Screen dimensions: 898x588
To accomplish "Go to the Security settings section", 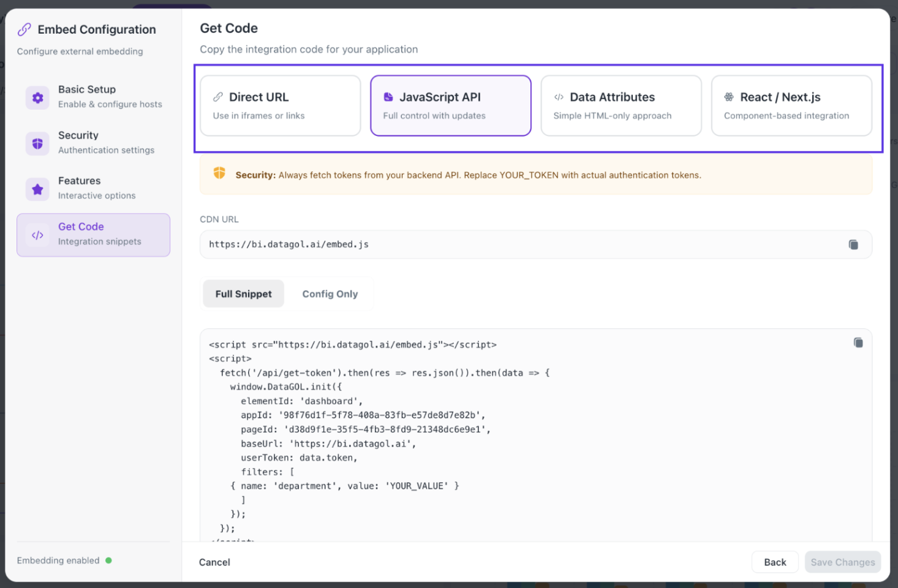I will (x=93, y=143).
